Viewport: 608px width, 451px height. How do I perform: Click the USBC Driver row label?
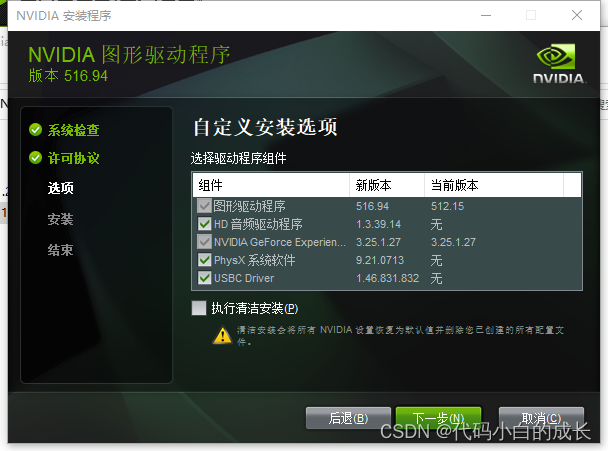pyautogui.click(x=244, y=278)
